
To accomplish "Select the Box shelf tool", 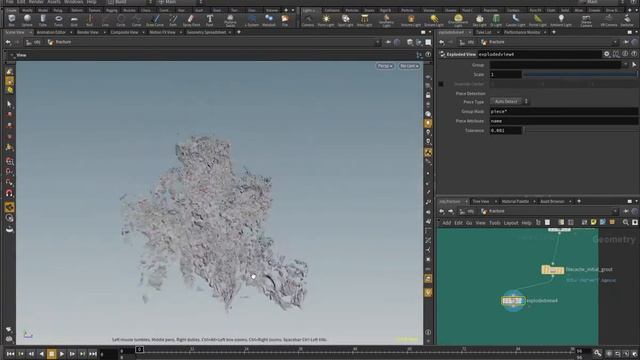I will point(11,20).
